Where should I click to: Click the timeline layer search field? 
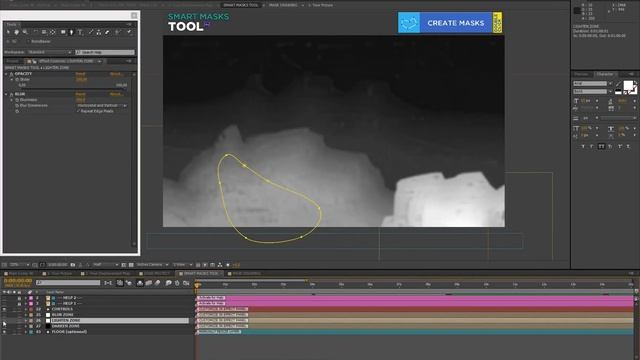coord(68,282)
